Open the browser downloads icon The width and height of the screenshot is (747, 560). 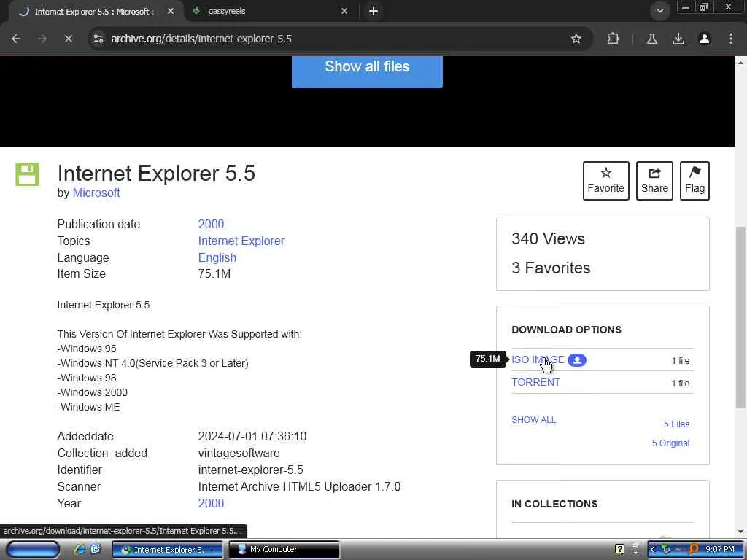(678, 39)
